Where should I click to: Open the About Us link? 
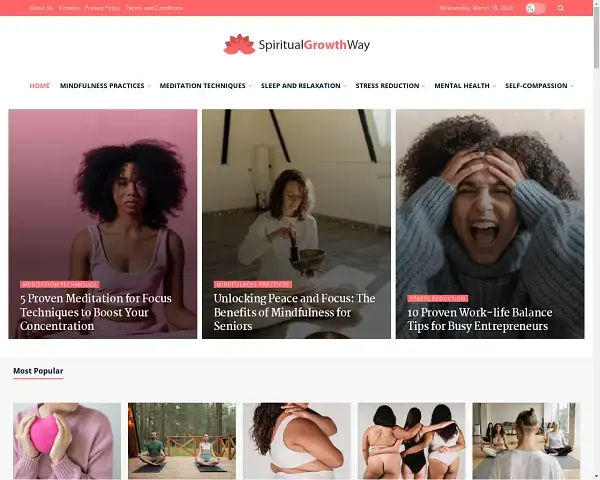pos(41,8)
